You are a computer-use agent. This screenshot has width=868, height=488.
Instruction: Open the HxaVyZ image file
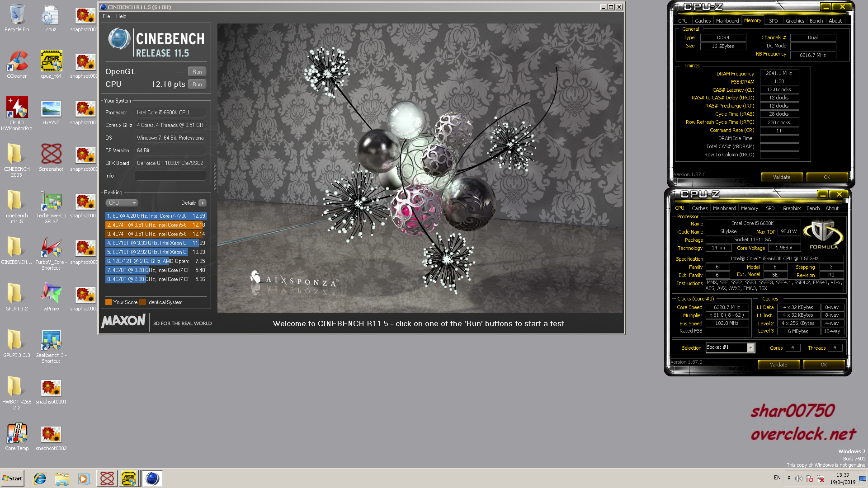tap(51, 113)
